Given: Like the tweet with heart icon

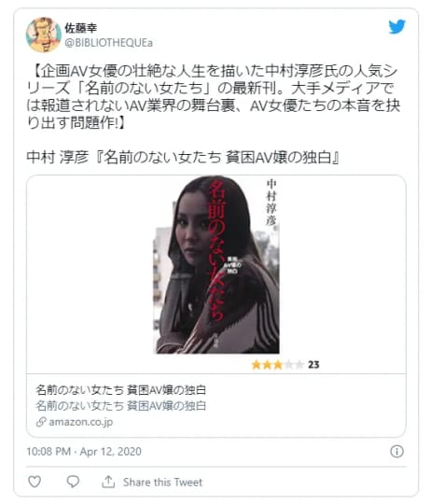Looking at the screenshot, I should 35,482.
